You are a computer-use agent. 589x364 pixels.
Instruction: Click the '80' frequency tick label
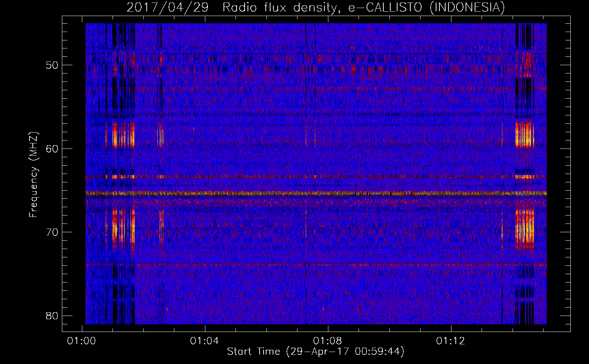[x=52, y=316]
